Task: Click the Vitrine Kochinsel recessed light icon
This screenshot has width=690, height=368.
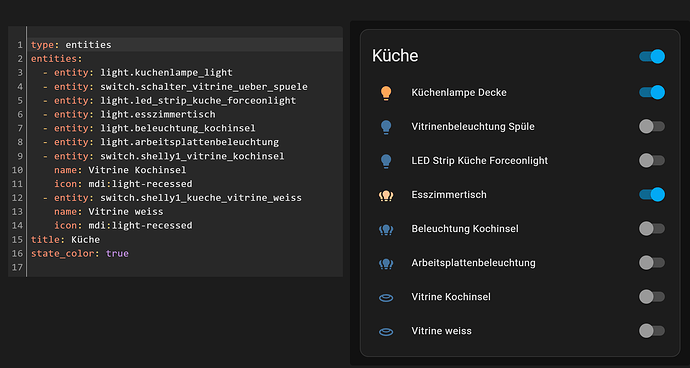Action: (385, 298)
